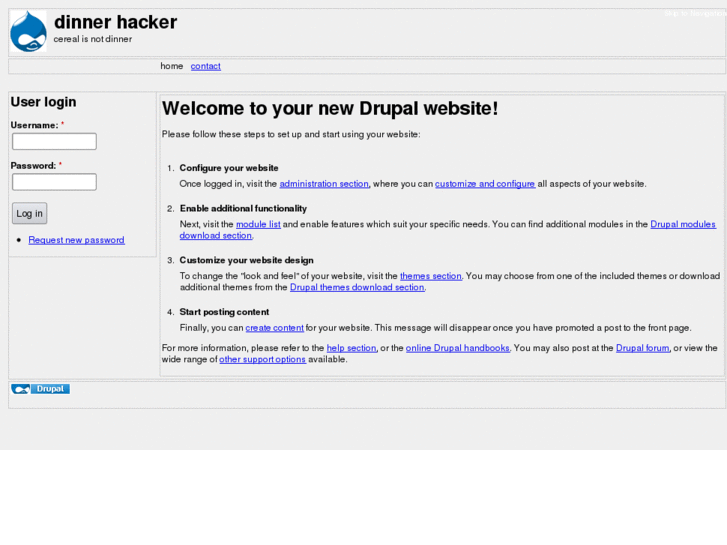This screenshot has height=545, width=727.
Task: Open the help section link
Action: [351, 348]
